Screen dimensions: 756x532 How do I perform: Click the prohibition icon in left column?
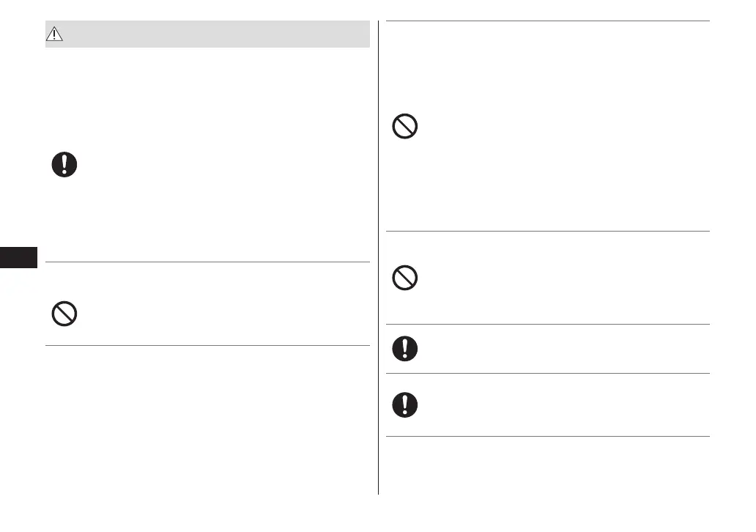pos(64,314)
